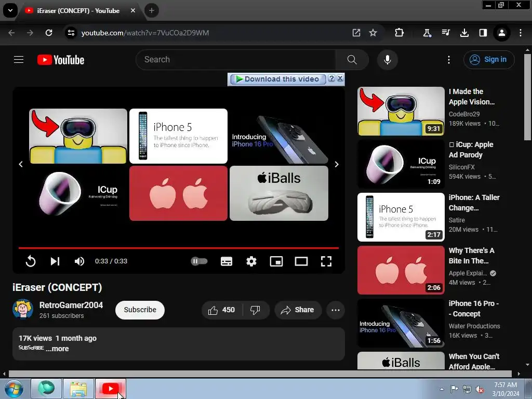This screenshot has height=399, width=532.
Task: Open media controls toolbar icon
Action: pyautogui.click(x=446, y=33)
